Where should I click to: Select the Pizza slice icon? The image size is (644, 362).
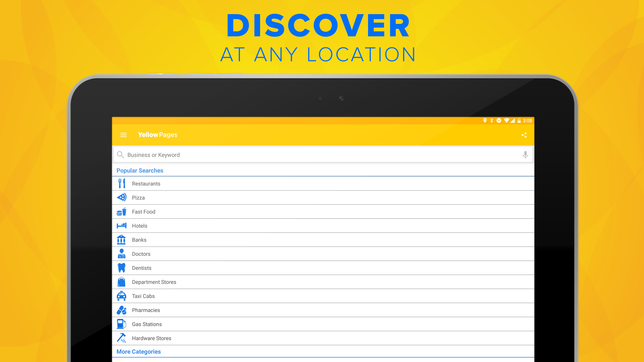pyautogui.click(x=122, y=198)
